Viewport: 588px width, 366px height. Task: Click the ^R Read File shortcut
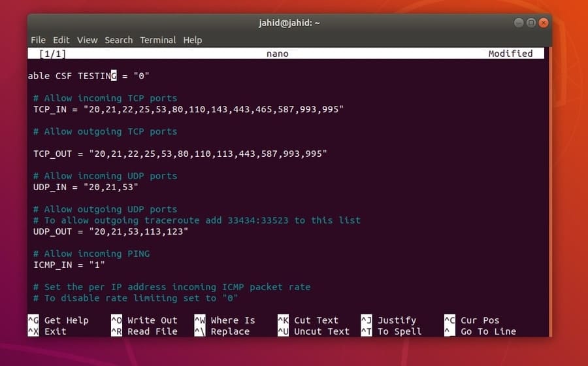(144, 331)
